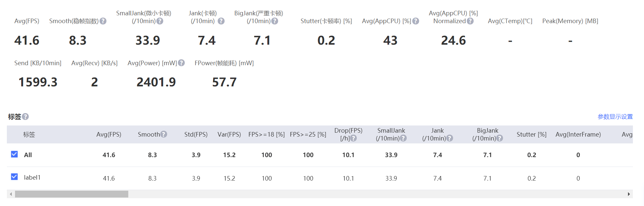Click scrollbar right arrow under table

point(629,194)
